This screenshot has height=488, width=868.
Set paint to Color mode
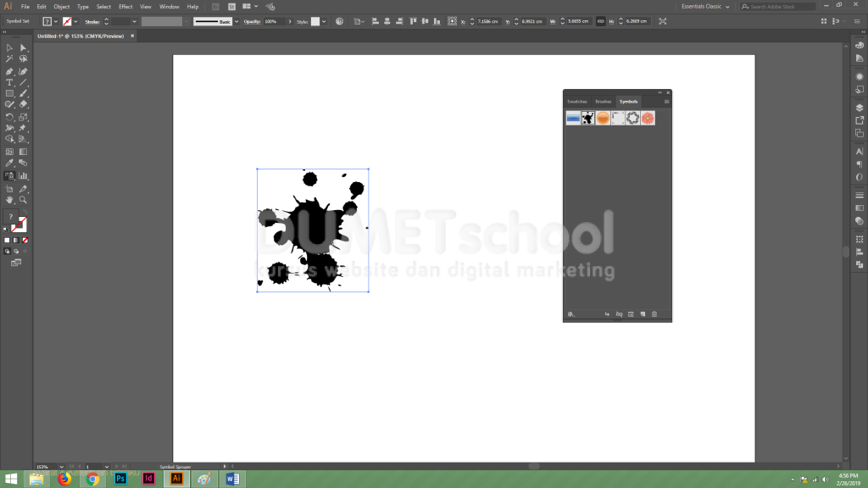tap(7, 240)
